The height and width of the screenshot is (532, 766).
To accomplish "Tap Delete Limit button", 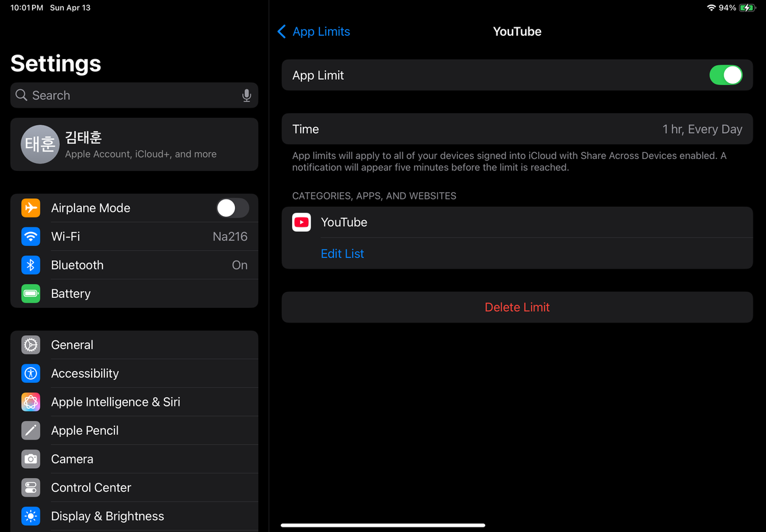I will pos(517,307).
